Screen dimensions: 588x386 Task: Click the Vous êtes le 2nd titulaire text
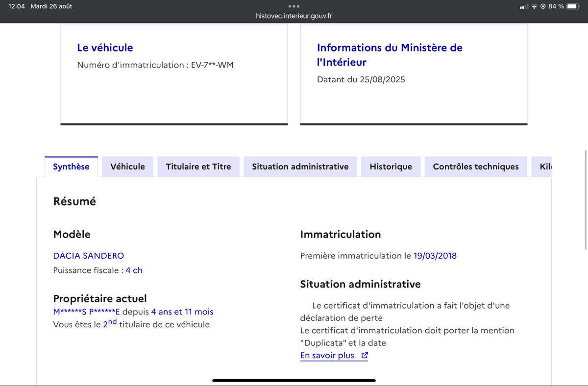pos(131,324)
